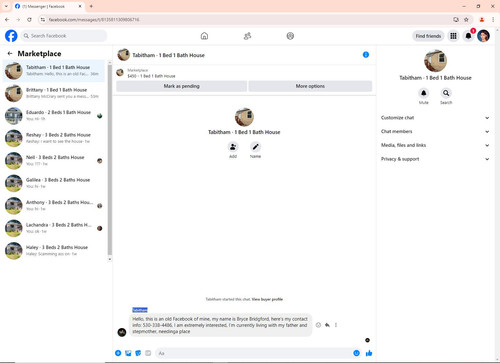Open Anthony - 3 Beds 2 Baths chat
The height and width of the screenshot is (363, 500).
[54, 206]
